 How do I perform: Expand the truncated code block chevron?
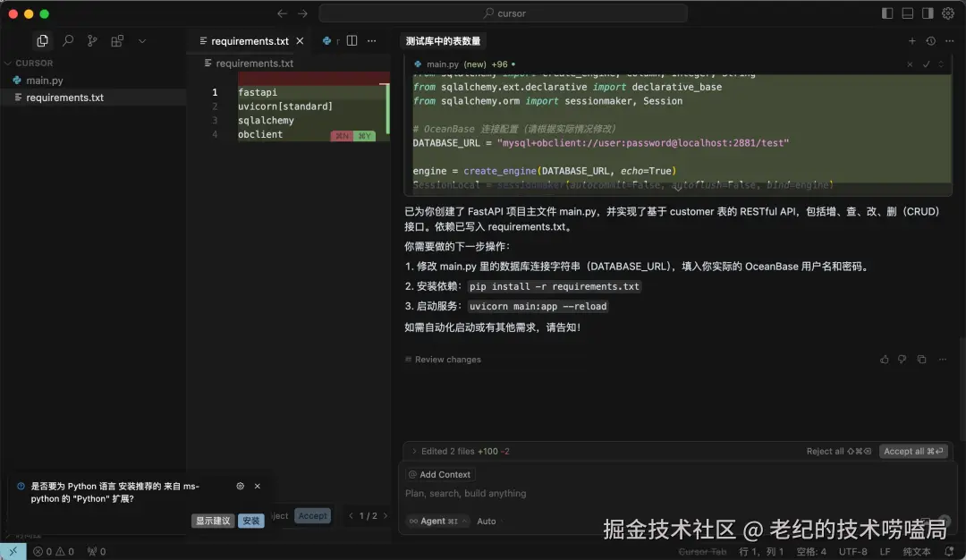[x=678, y=187]
